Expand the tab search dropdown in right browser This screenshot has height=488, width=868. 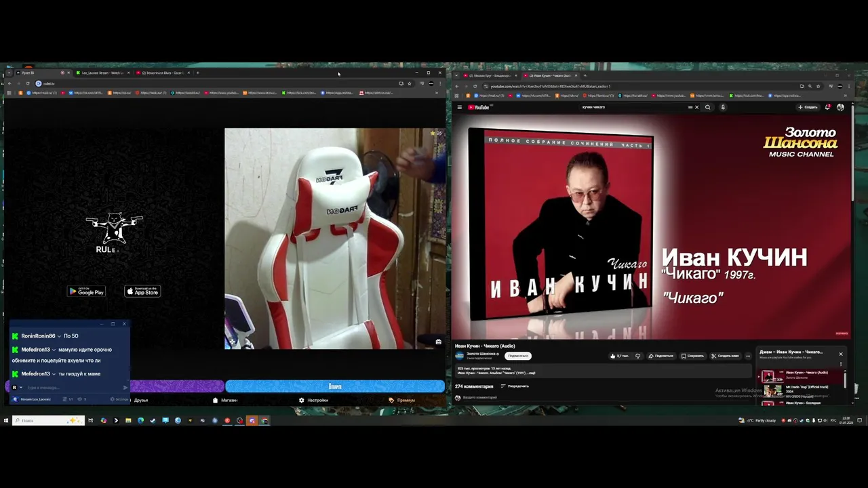coord(457,75)
